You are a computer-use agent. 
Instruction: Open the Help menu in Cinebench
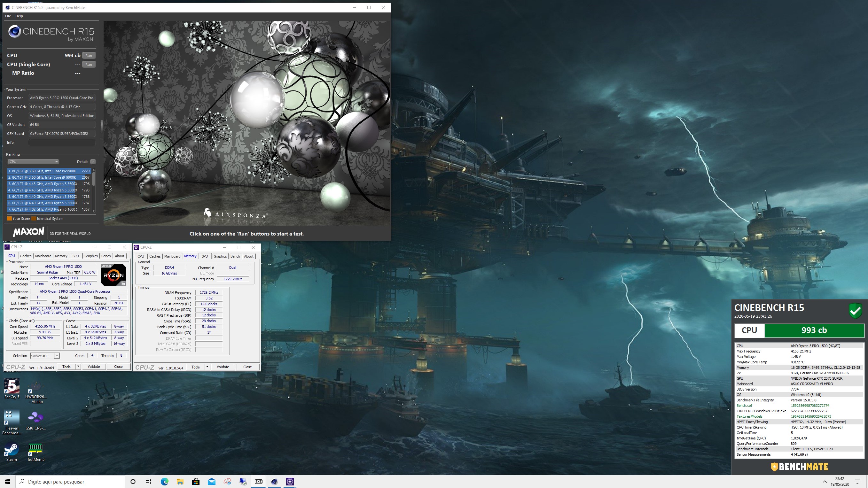(x=19, y=16)
